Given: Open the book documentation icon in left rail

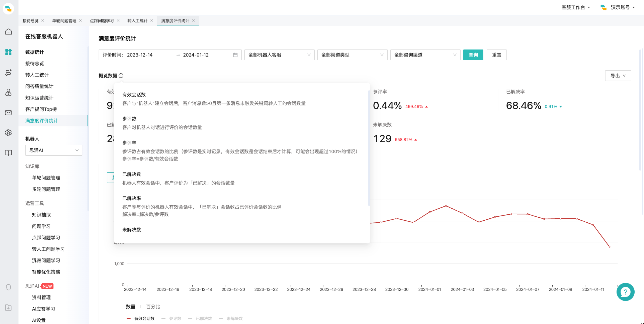Looking at the screenshot, I should pyautogui.click(x=9, y=153).
